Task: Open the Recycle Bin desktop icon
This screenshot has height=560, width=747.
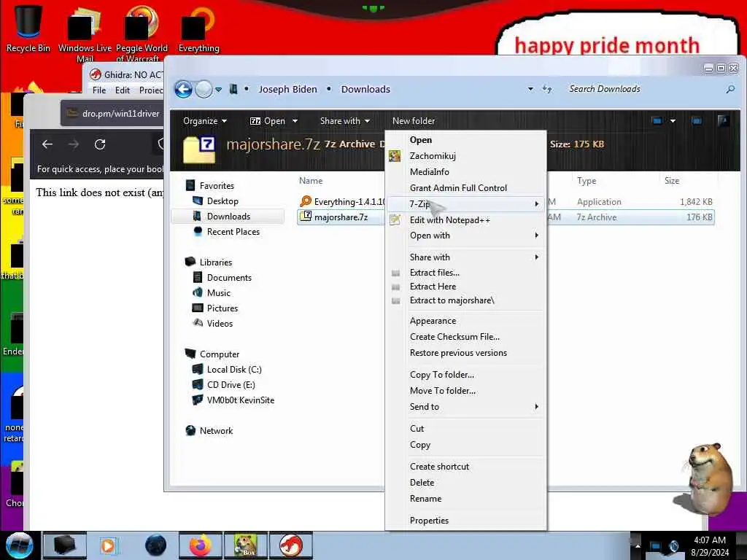Action: (x=28, y=28)
